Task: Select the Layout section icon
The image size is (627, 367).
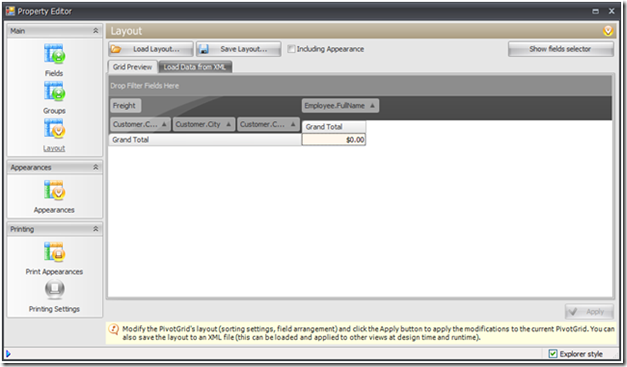Action: 54,129
